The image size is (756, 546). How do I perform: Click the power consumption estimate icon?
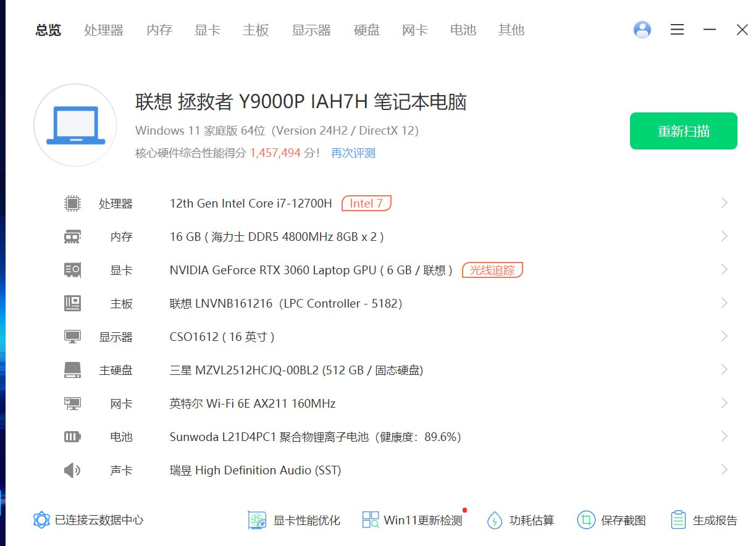495,520
